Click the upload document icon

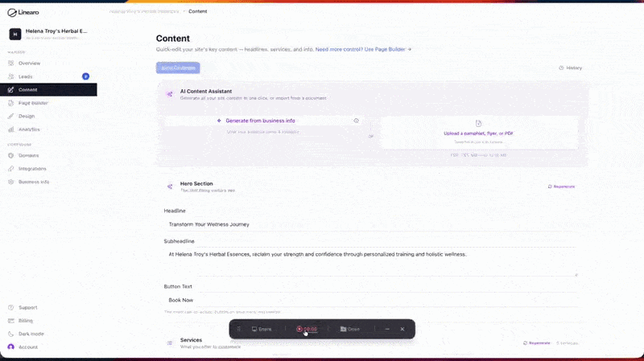point(478,124)
